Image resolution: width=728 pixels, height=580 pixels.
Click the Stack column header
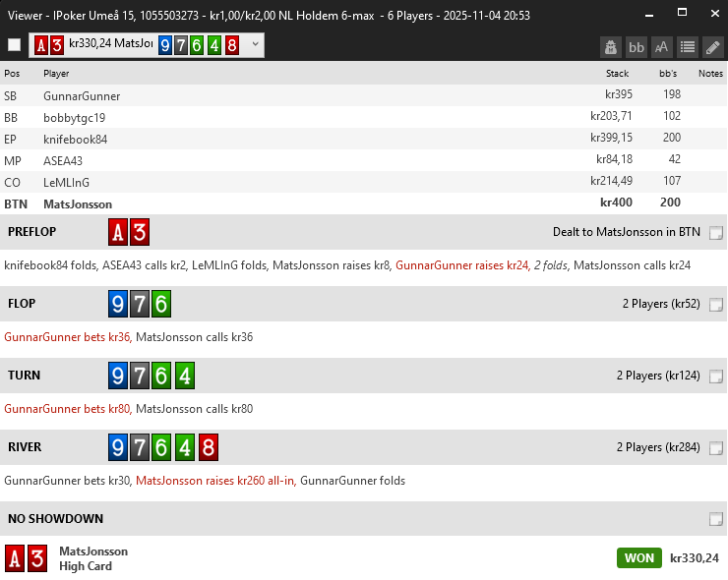617,74
